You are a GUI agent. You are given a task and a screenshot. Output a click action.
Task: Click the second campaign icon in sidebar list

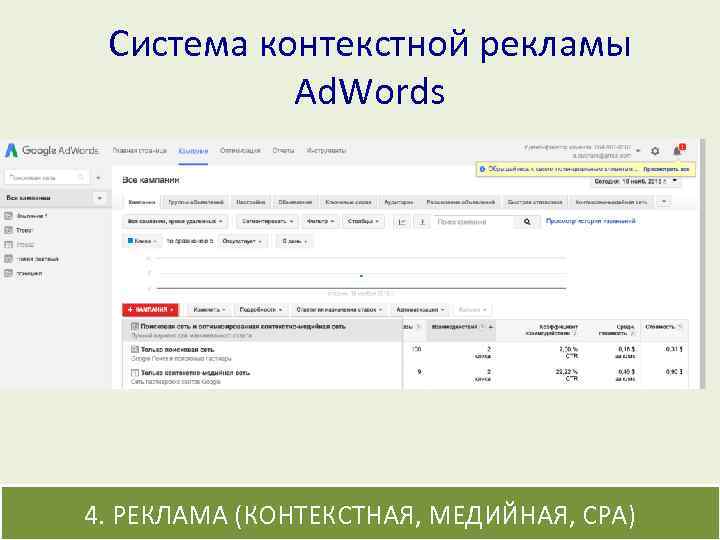tap(8, 230)
